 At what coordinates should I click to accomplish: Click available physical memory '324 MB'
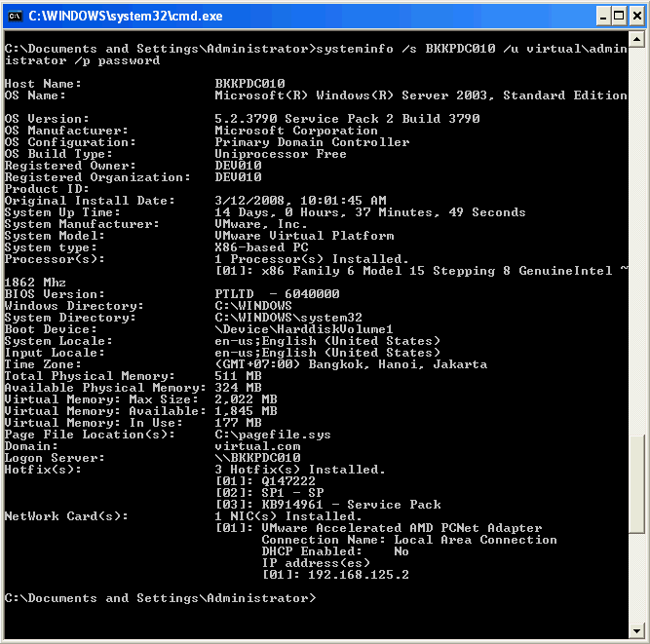pyautogui.click(x=238, y=388)
